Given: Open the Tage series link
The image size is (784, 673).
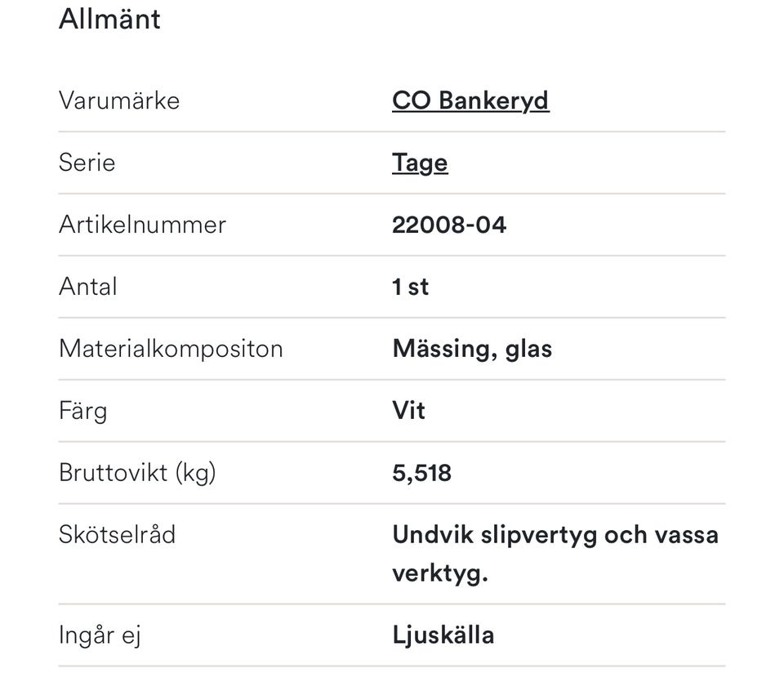Looking at the screenshot, I should [x=420, y=163].
